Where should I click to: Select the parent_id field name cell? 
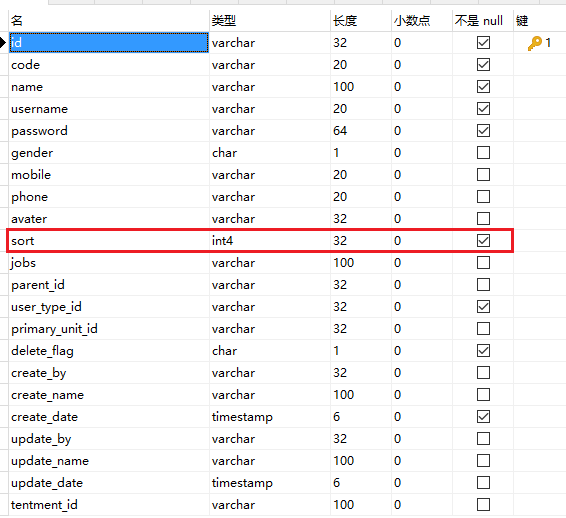(x=109, y=285)
